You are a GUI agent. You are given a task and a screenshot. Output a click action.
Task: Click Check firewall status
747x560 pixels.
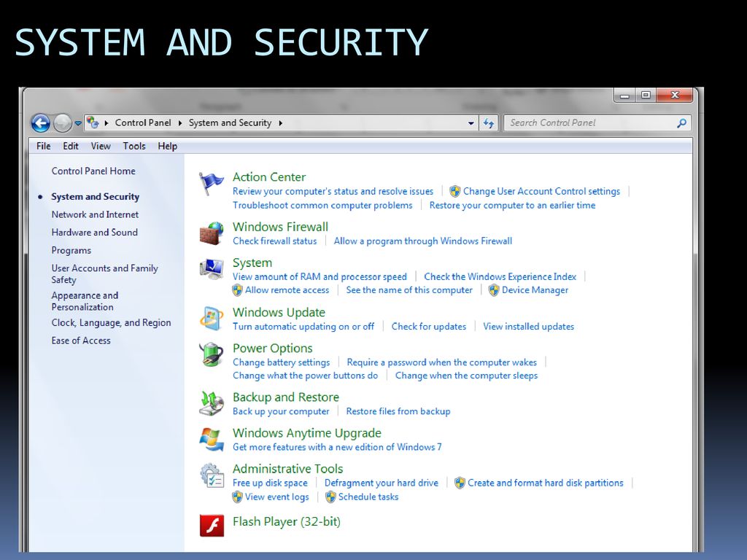tap(274, 241)
